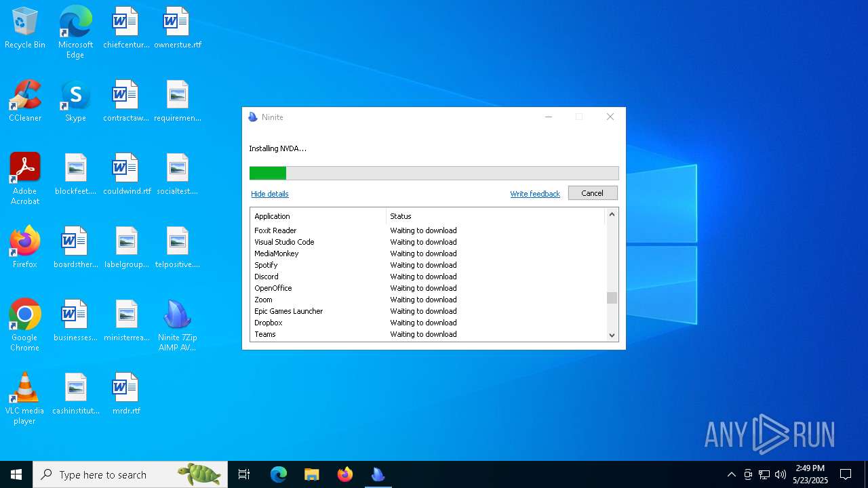Viewport: 868px width, 488px height.
Task: Open File Explorer from the taskbar
Action: 311,474
